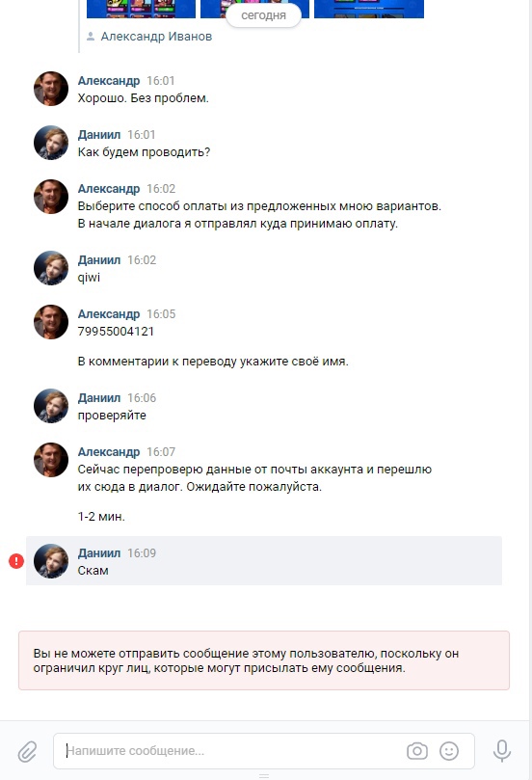This screenshot has width=532, height=780.
Task: Click the сегодня date badge
Action: click(263, 15)
